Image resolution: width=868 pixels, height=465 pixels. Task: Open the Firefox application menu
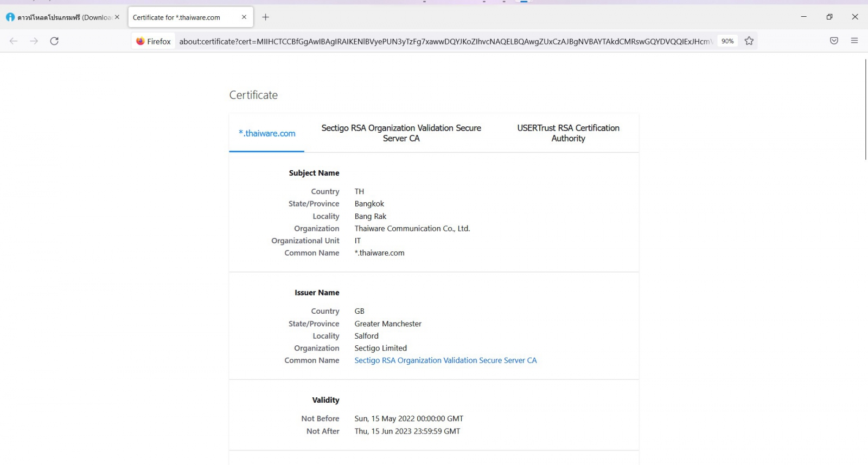[x=854, y=41]
